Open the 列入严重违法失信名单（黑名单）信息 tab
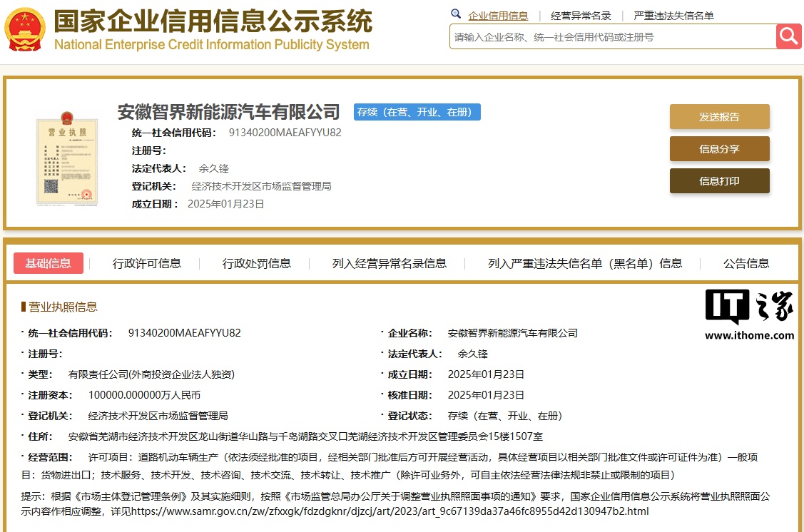This screenshot has height=532, width=804. [x=585, y=263]
